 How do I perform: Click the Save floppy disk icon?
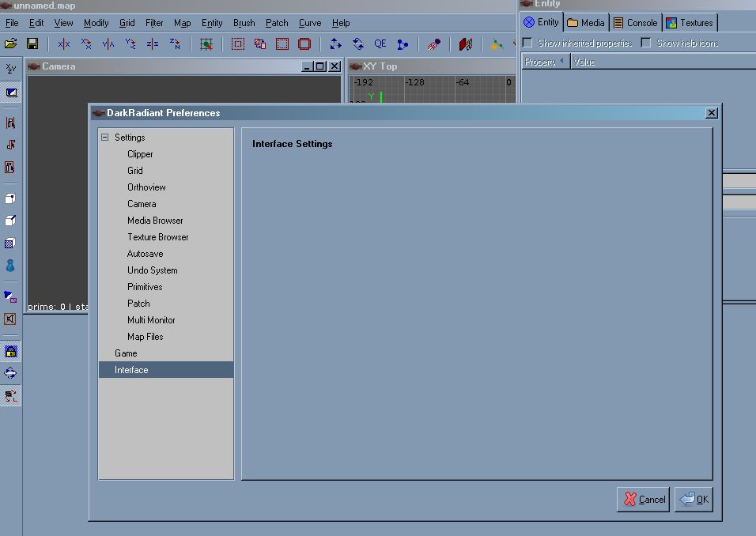tap(32, 44)
